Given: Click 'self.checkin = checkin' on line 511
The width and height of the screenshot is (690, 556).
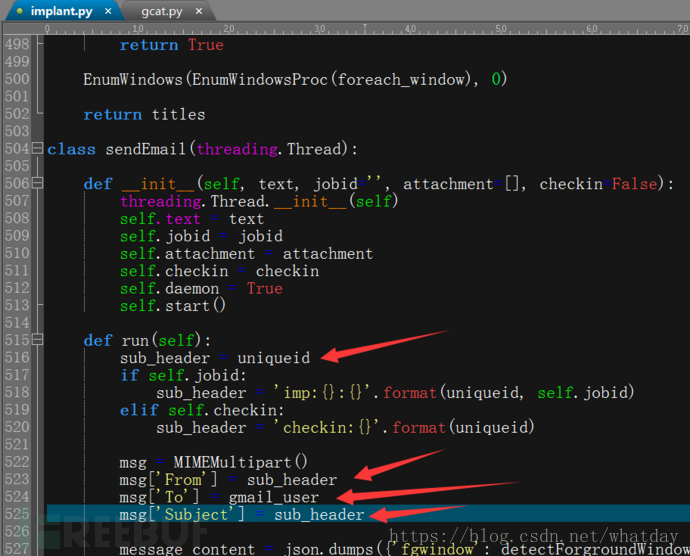Looking at the screenshot, I should pyautogui.click(x=220, y=271).
